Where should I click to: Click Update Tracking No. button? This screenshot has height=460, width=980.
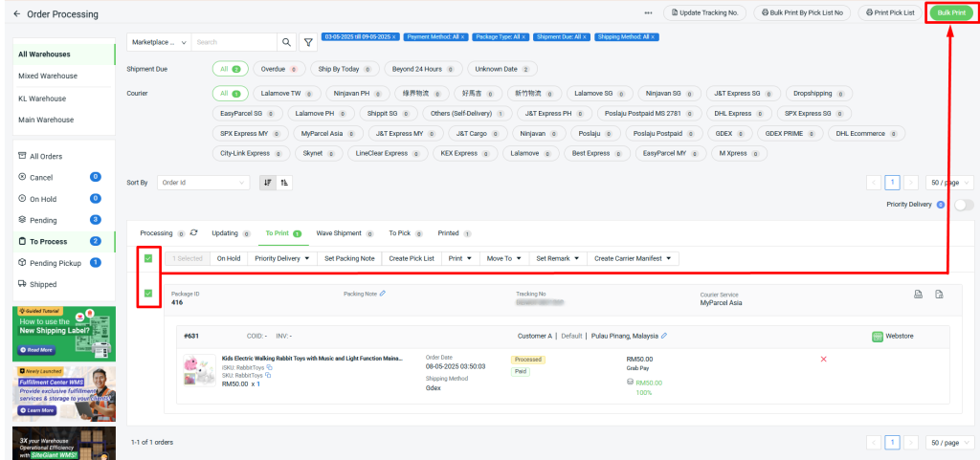point(704,13)
